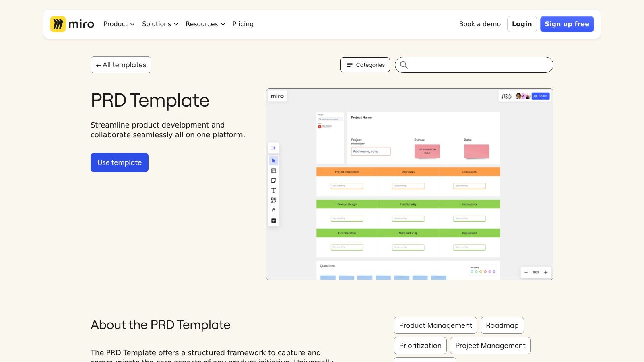Focus the template search field

pos(479,65)
